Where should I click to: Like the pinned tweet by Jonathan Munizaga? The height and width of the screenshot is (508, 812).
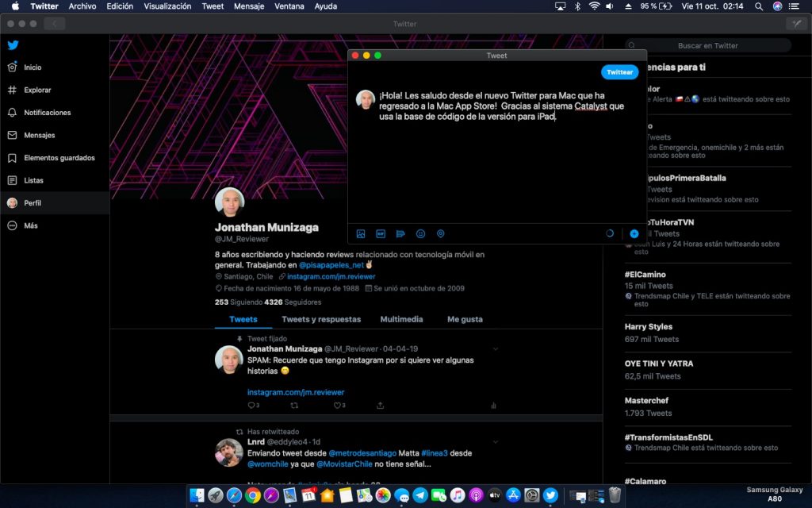(x=335, y=406)
